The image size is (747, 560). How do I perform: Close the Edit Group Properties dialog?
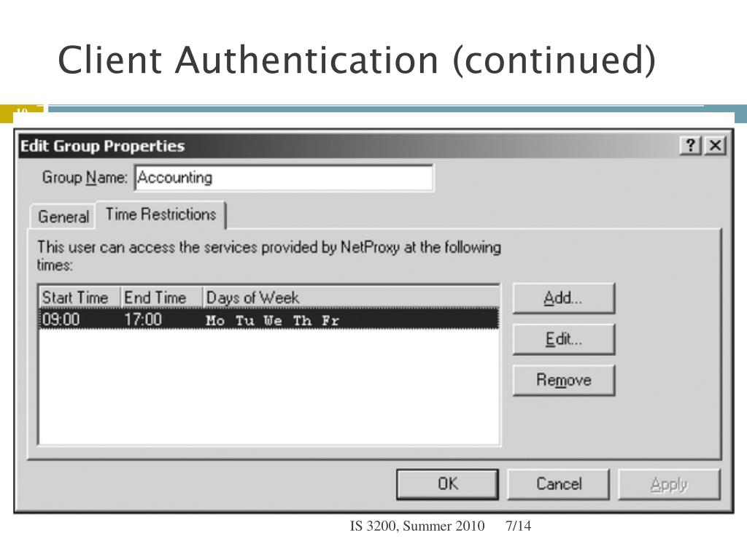click(715, 145)
